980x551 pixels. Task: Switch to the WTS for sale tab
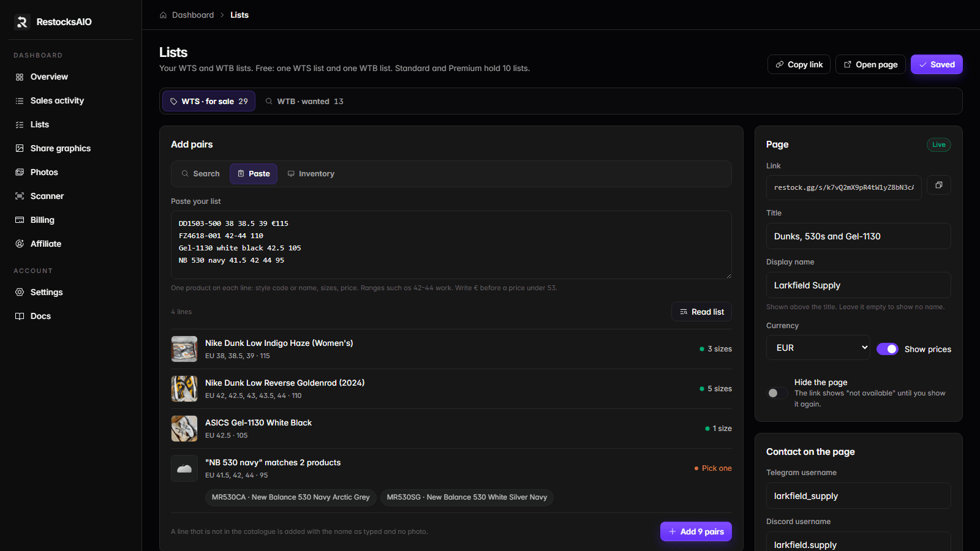pos(209,101)
